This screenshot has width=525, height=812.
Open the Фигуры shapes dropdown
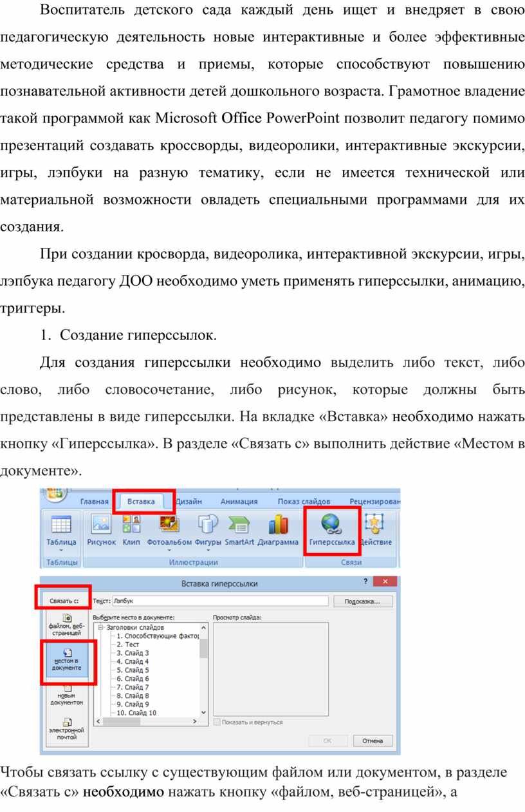coord(208,551)
